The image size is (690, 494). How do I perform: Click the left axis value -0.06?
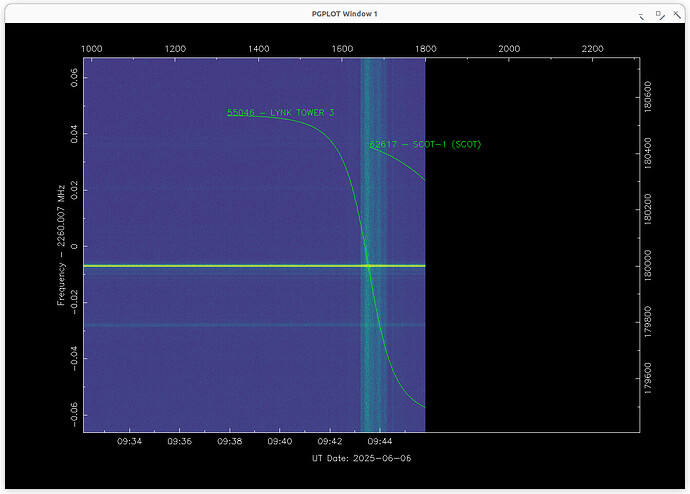(73, 414)
